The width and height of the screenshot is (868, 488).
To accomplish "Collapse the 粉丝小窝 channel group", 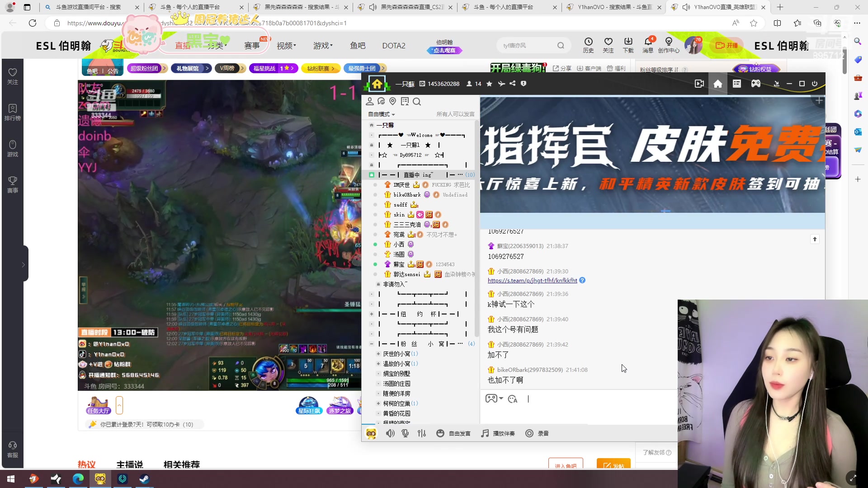I will click(x=372, y=344).
